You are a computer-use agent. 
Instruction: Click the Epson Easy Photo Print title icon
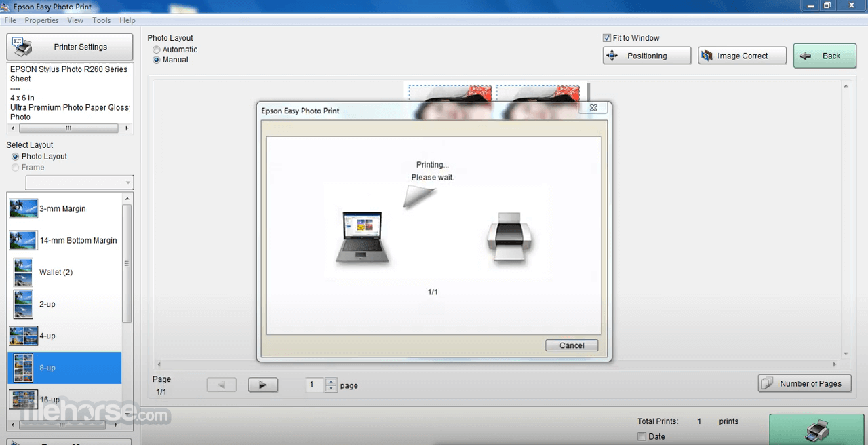(7, 7)
